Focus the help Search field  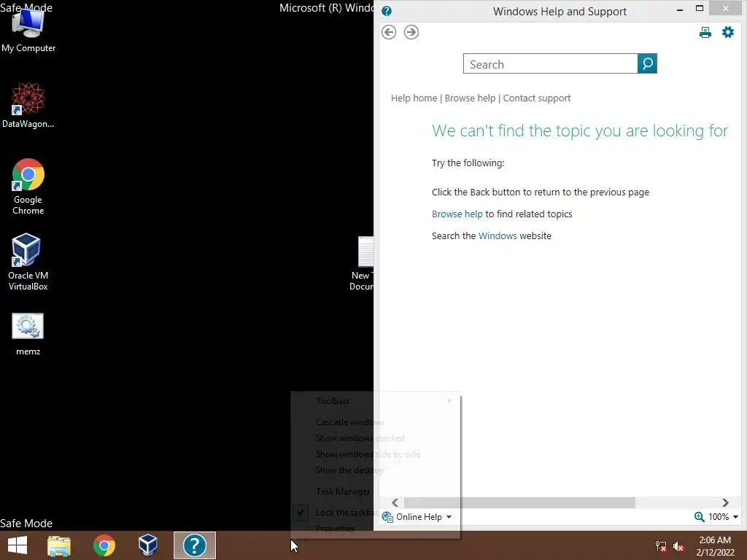tap(550, 63)
